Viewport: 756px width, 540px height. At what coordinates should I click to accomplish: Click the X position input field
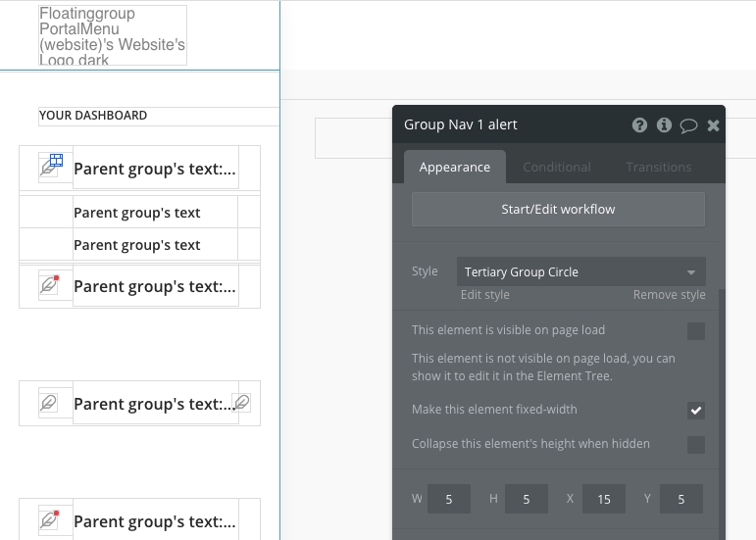pos(603,499)
